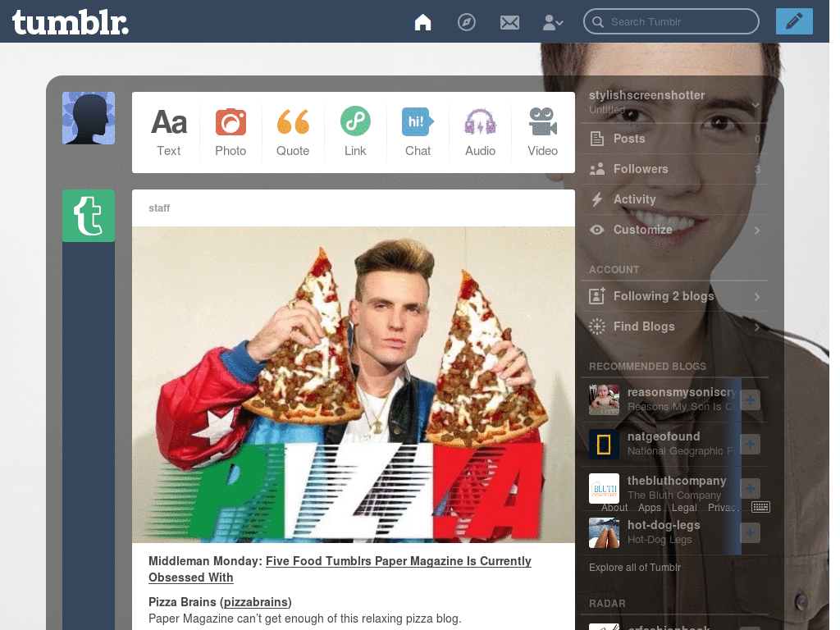
Task: Open stylishscreenshotter blog title
Action: click(x=646, y=95)
